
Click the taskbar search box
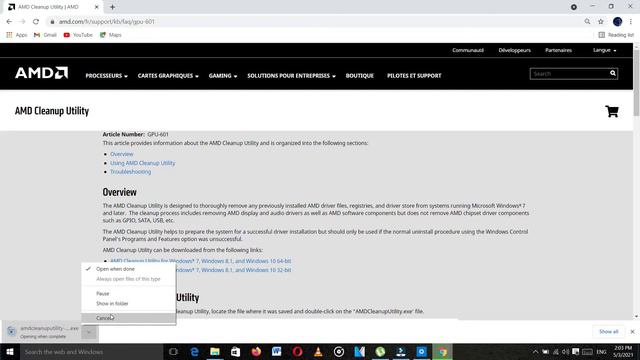pyautogui.click(x=91, y=352)
